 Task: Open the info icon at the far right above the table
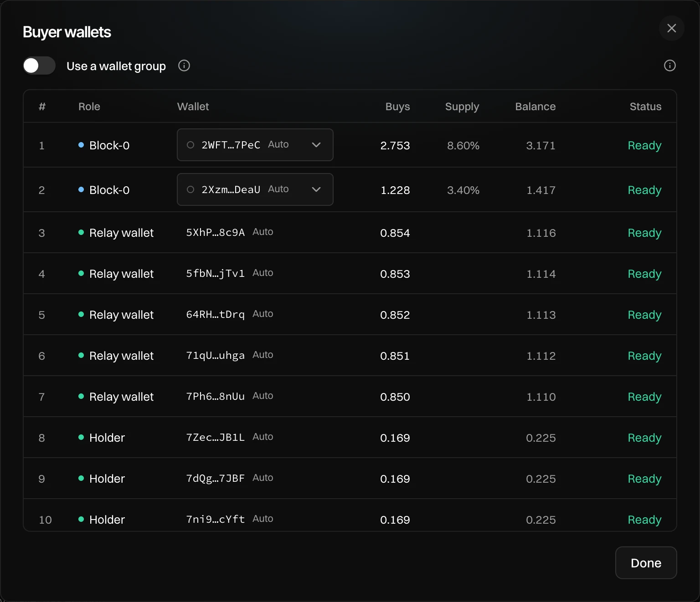669,66
